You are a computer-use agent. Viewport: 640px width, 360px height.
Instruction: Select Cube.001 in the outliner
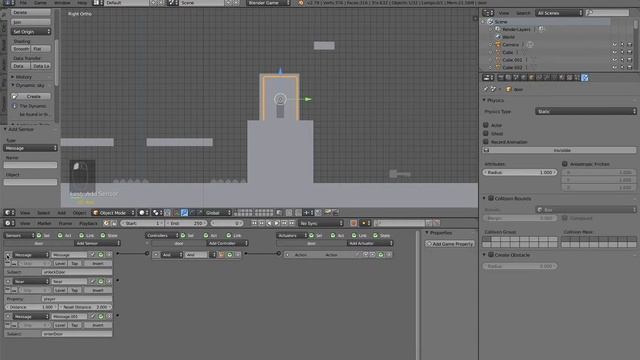pyautogui.click(x=512, y=60)
